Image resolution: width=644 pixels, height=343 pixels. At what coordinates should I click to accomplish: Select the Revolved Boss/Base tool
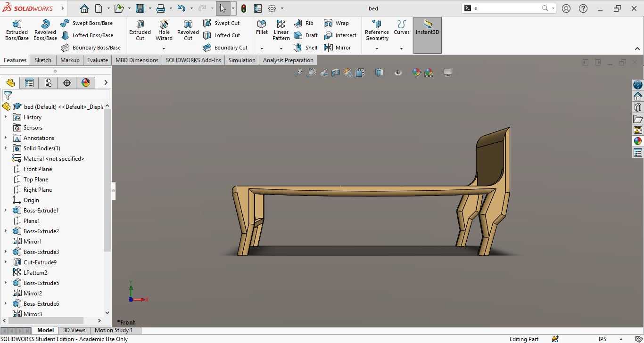[45, 31]
